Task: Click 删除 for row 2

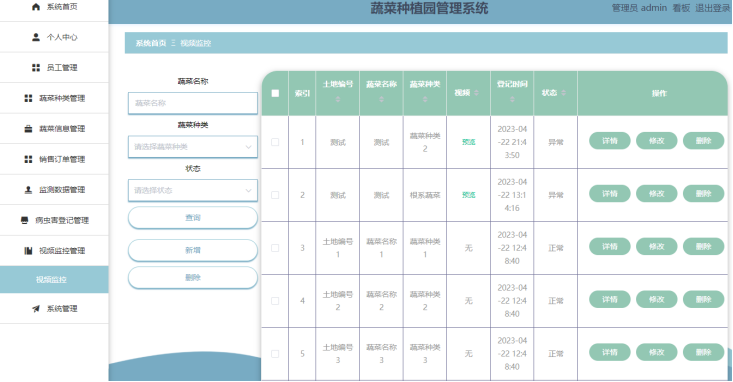Action: click(703, 194)
